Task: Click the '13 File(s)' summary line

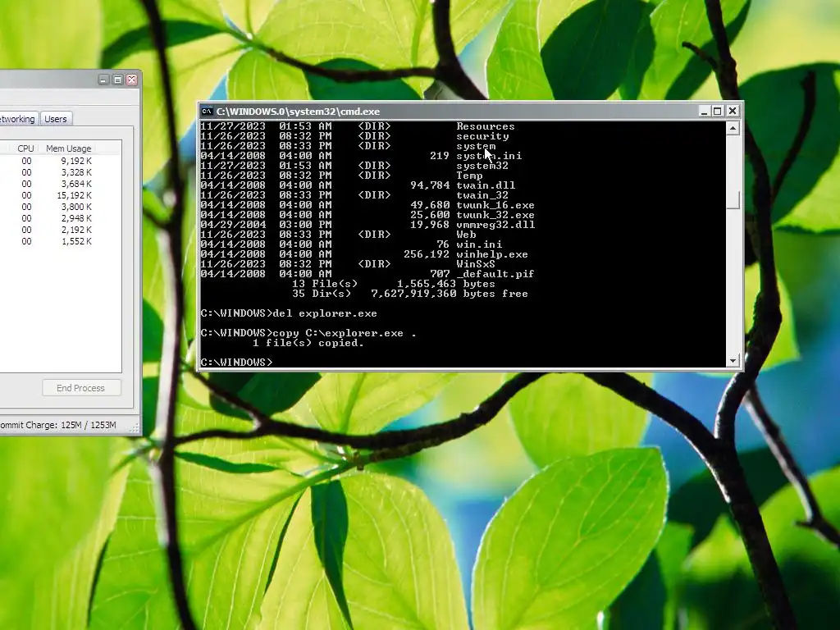Action: (394, 284)
